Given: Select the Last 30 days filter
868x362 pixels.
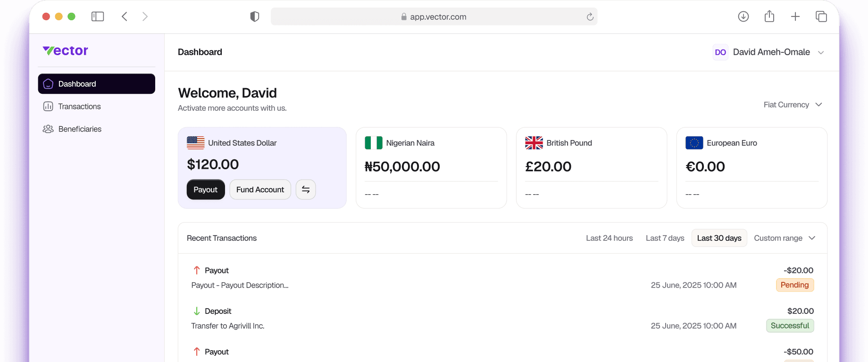Looking at the screenshot, I should click(x=719, y=238).
